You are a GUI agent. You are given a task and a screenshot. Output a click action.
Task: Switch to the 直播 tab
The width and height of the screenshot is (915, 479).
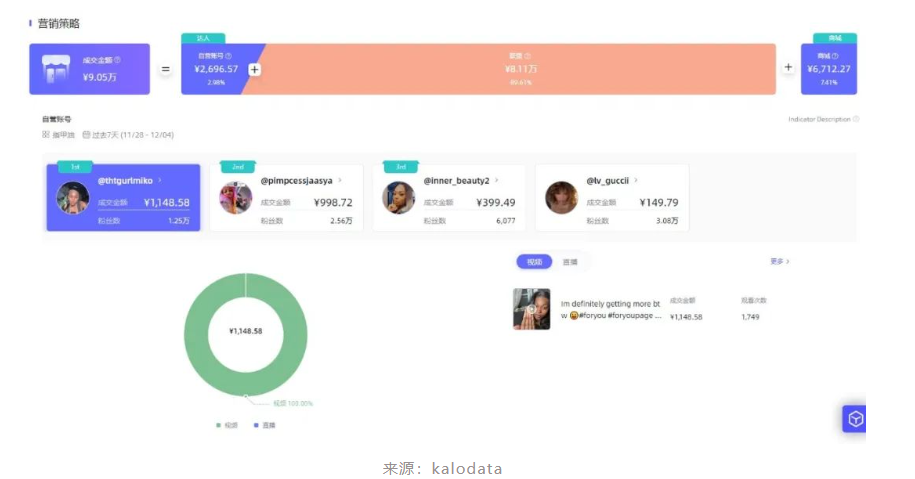tap(570, 262)
